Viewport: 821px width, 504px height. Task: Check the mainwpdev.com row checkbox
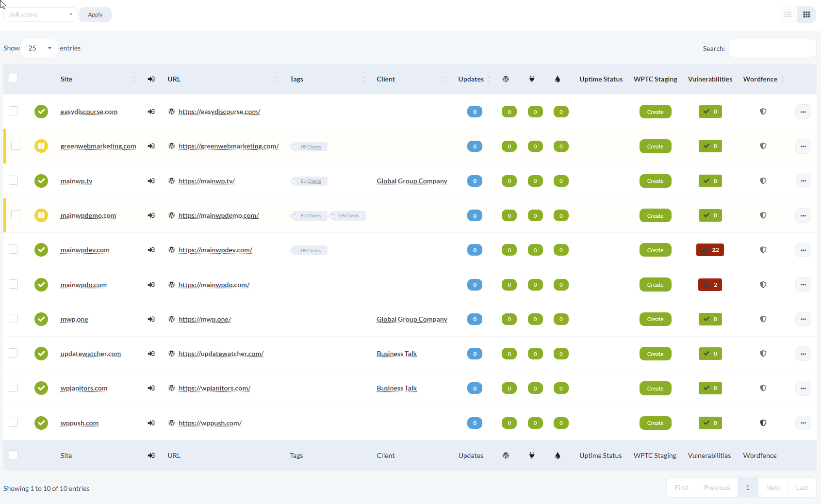point(14,249)
